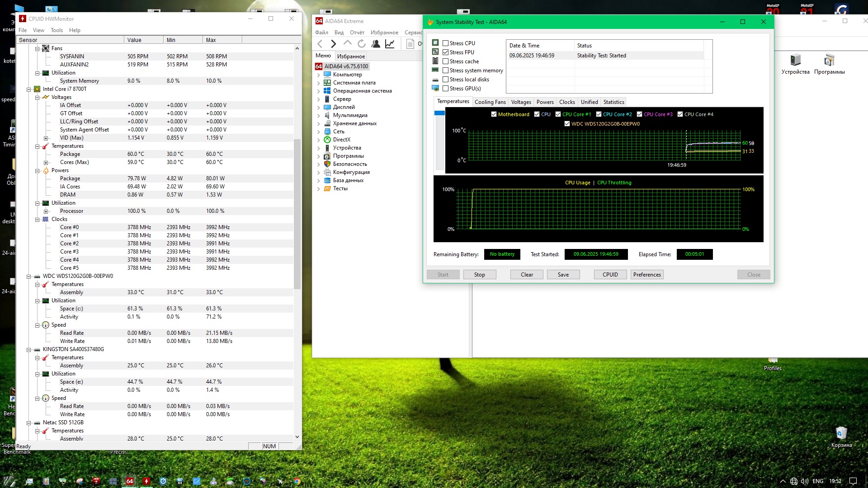Open Корзина recycle bin on desktop
Viewport: 868px width, 488px height.
pyautogui.click(x=841, y=433)
